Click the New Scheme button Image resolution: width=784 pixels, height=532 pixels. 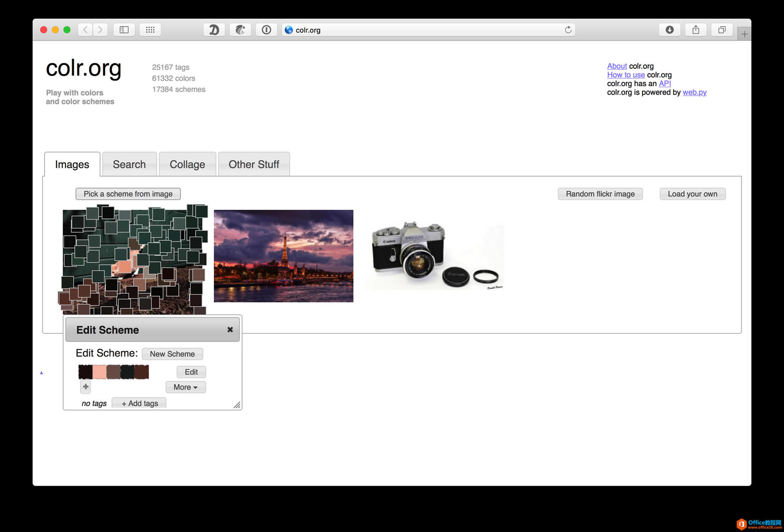point(172,354)
